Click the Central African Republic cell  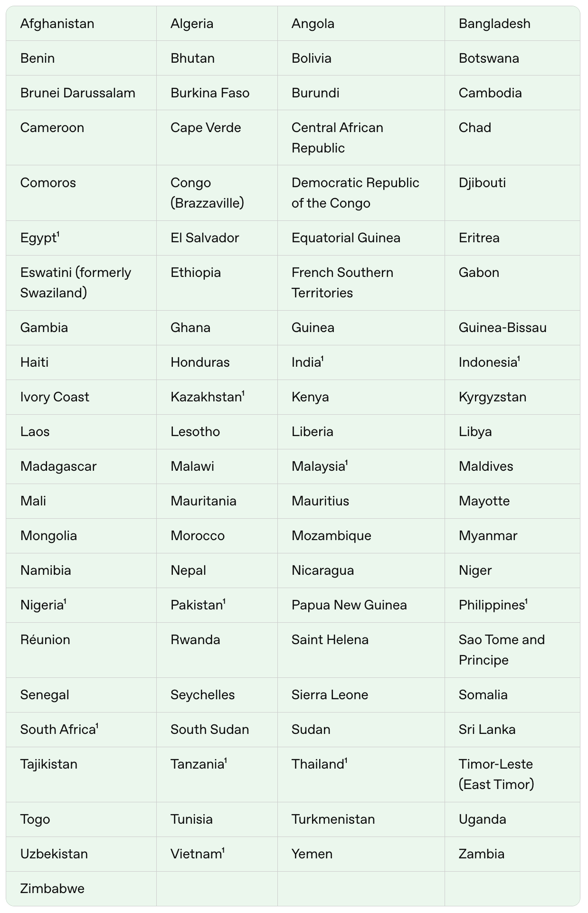pos(337,138)
